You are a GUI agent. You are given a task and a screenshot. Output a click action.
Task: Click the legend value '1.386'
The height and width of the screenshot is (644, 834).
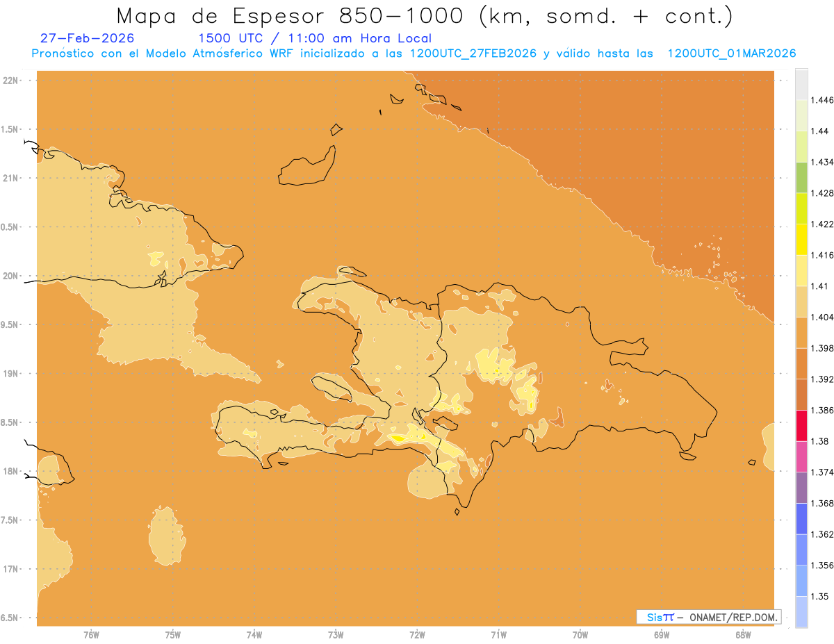pos(821,410)
